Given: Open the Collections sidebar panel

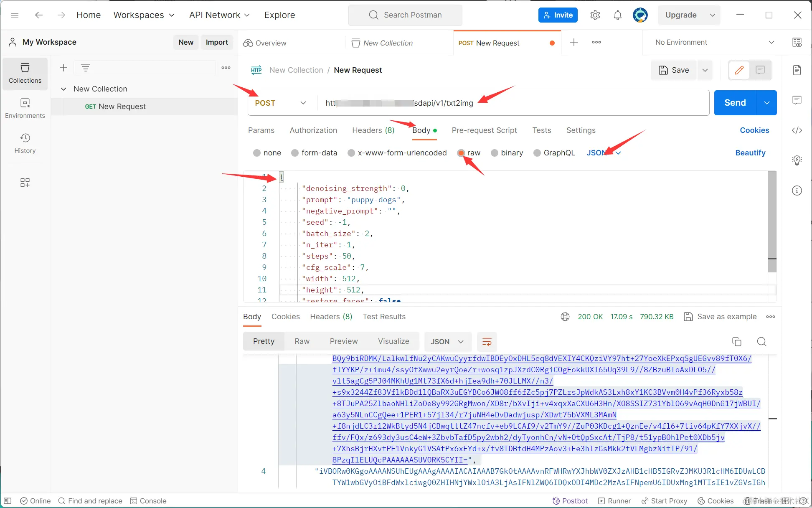Looking at the screenshot, I should (25, 73).
